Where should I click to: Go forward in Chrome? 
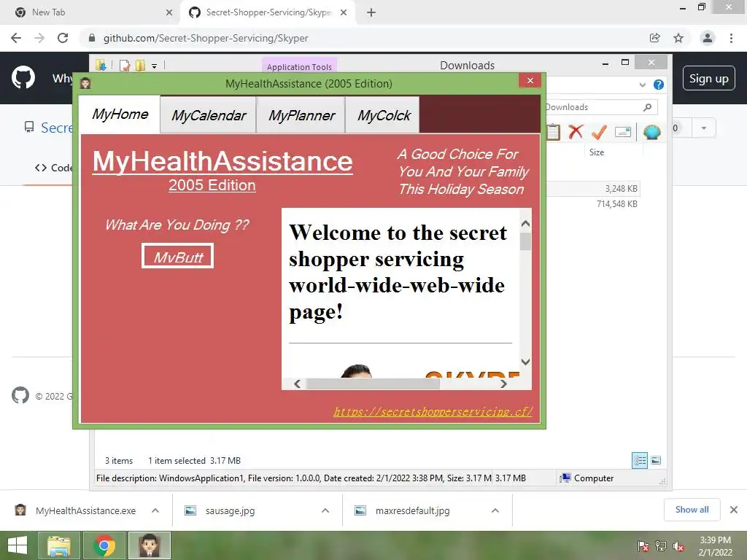click(x=39, y=38)
